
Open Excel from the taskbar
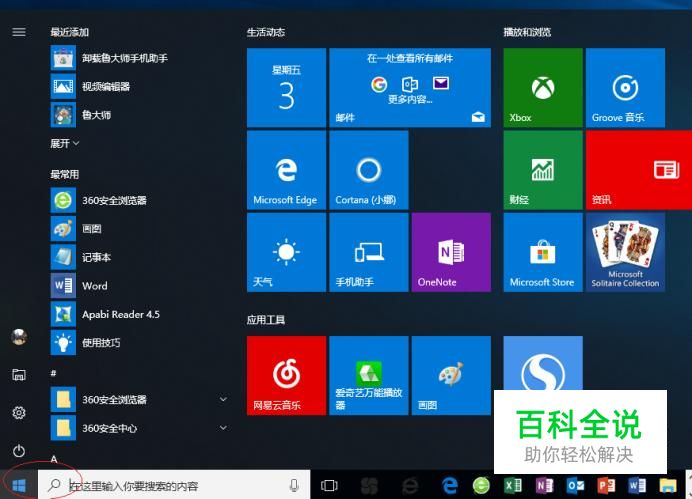[513, 486]
